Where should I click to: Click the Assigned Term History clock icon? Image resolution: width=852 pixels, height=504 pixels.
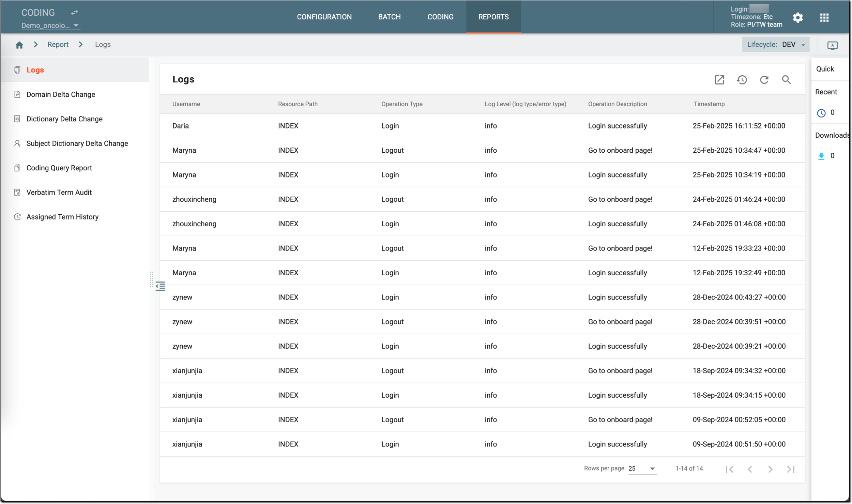pos(17,217)
